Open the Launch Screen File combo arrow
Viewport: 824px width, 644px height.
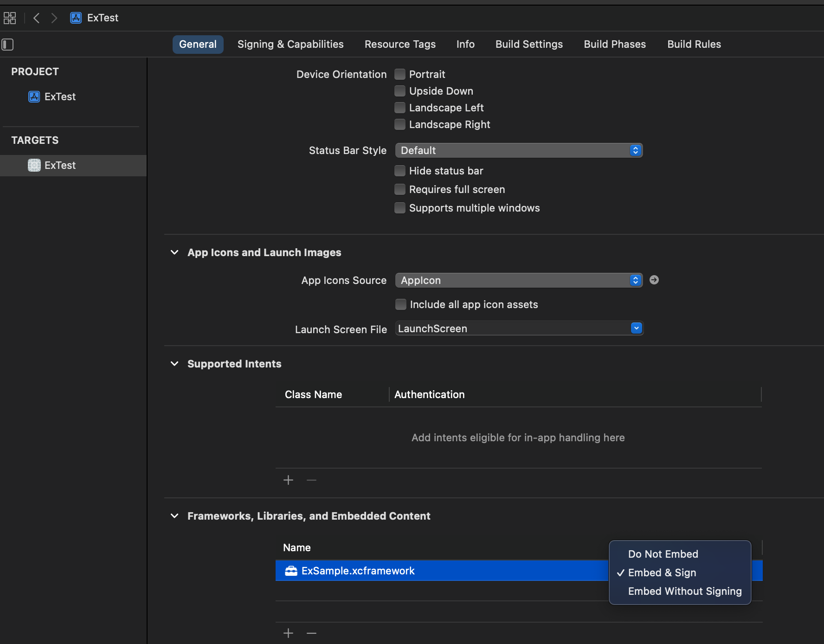pos(637,328)
